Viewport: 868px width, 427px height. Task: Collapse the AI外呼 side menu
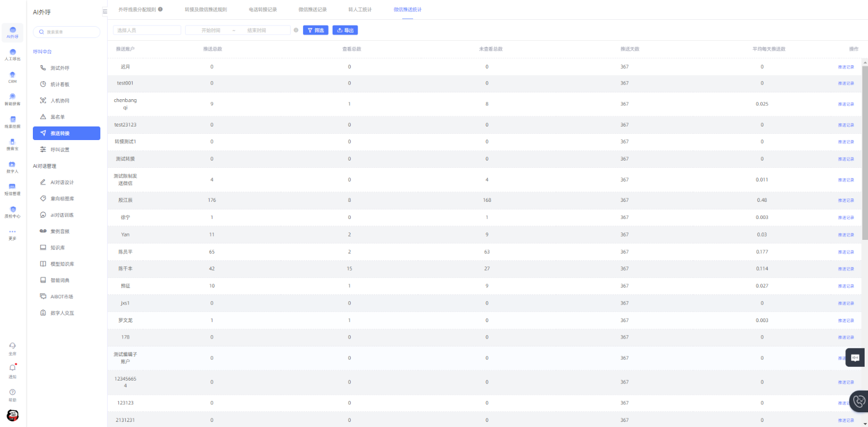[105, 11]
